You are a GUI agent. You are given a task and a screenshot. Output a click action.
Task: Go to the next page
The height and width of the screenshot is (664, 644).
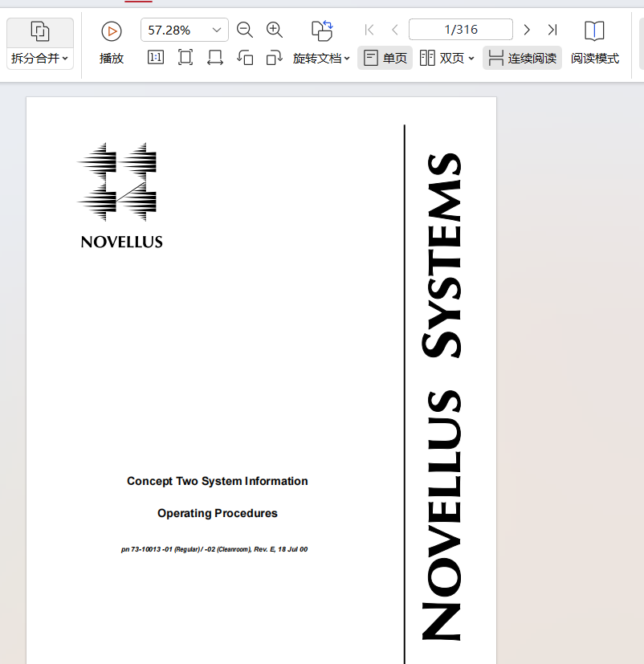coord(527,30)
